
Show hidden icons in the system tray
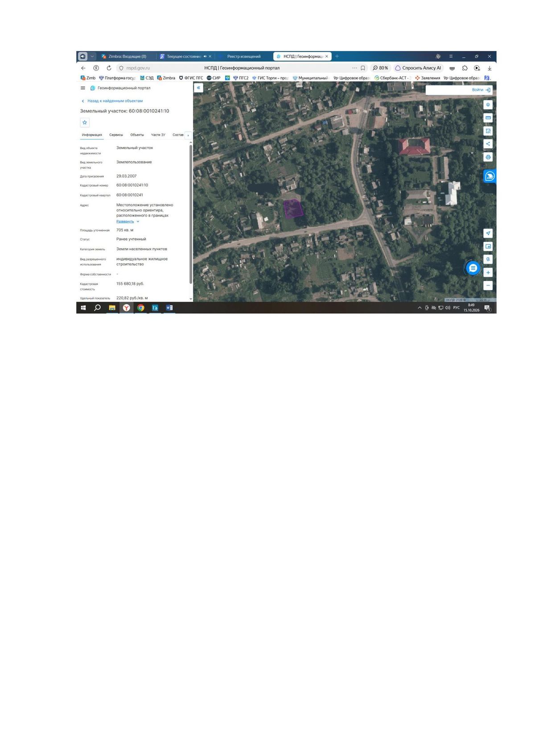click(x=420, y=308)
